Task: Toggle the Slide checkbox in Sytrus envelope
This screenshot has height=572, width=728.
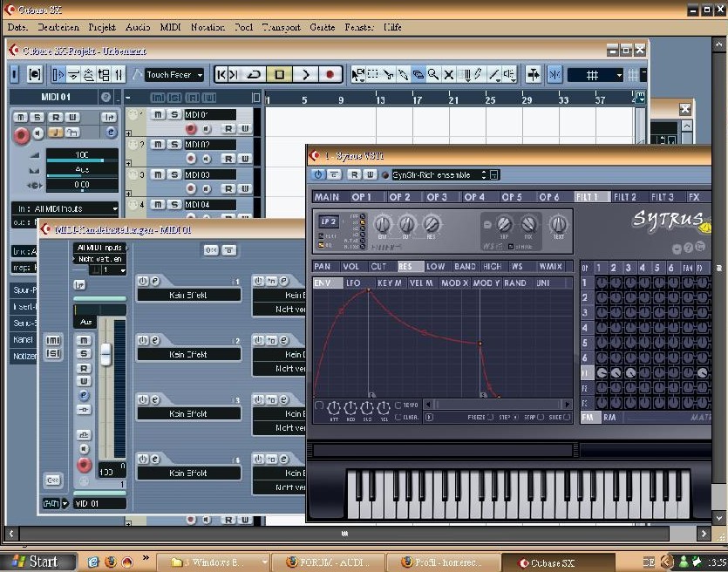Action: (567, 417)
